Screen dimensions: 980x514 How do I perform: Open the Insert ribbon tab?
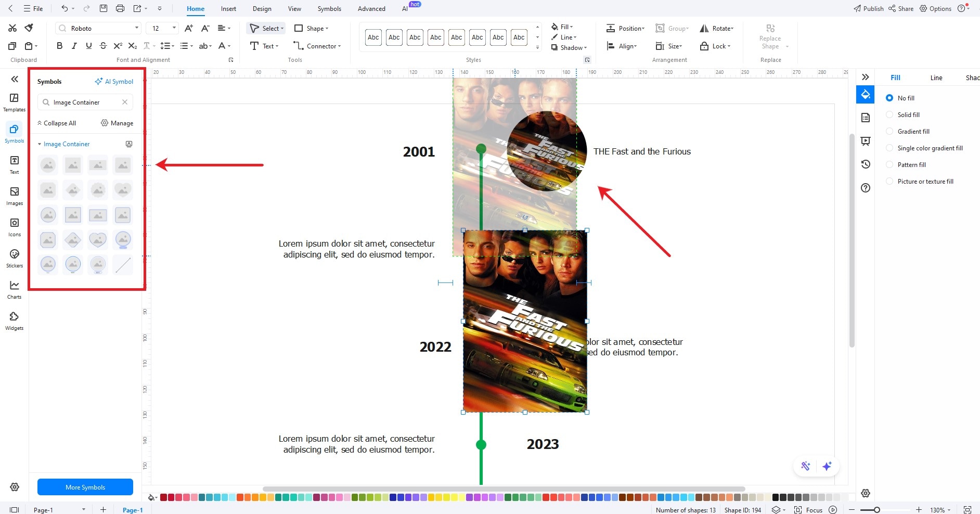click(x=228, y=8)
